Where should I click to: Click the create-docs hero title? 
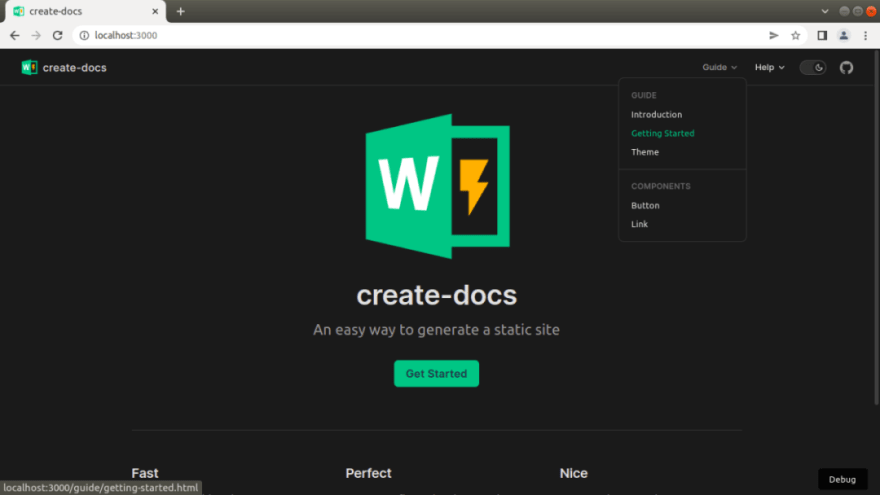(437, 295)
